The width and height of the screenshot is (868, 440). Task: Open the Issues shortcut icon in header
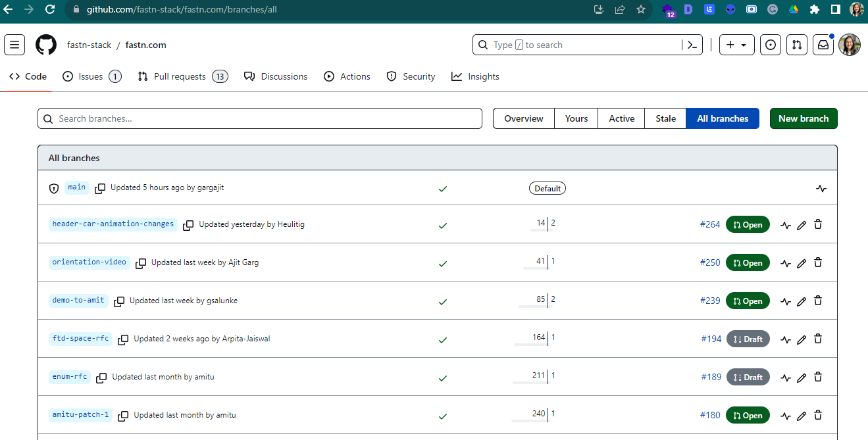(771, 45)
